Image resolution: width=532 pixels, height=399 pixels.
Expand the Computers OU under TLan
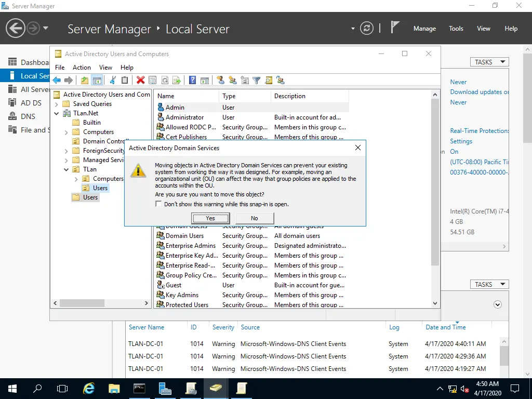pyautogui.click(x=76, y=179)
